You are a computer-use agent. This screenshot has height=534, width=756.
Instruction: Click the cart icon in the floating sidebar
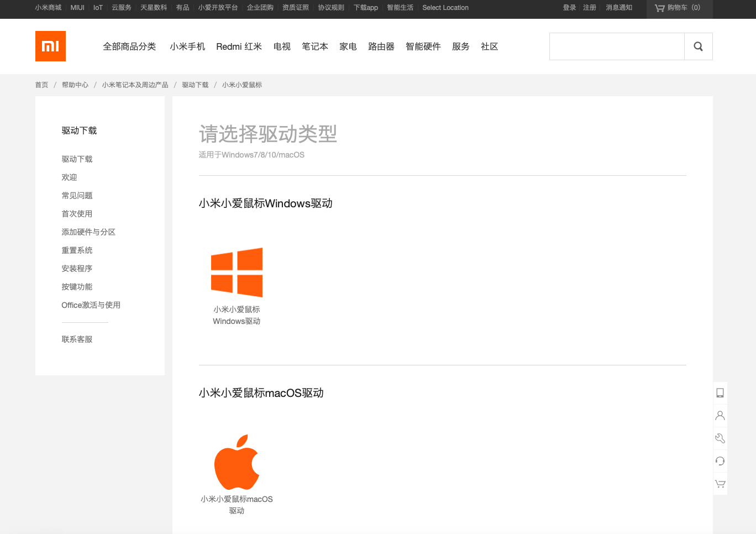(x=720, y=483)
